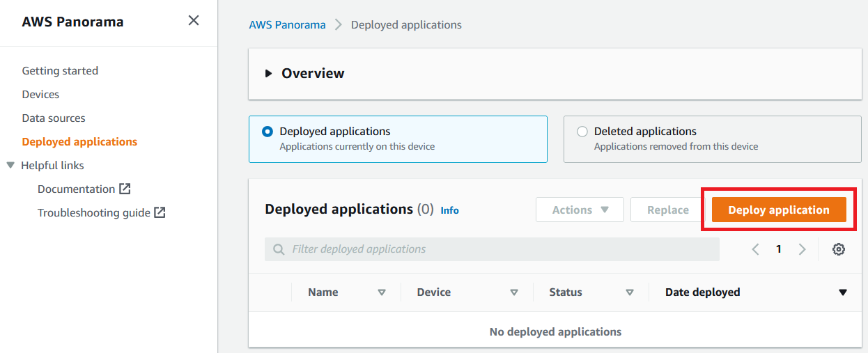Click the No deployed applications message
The image size is (868, 353).
[x=555, y=332]
